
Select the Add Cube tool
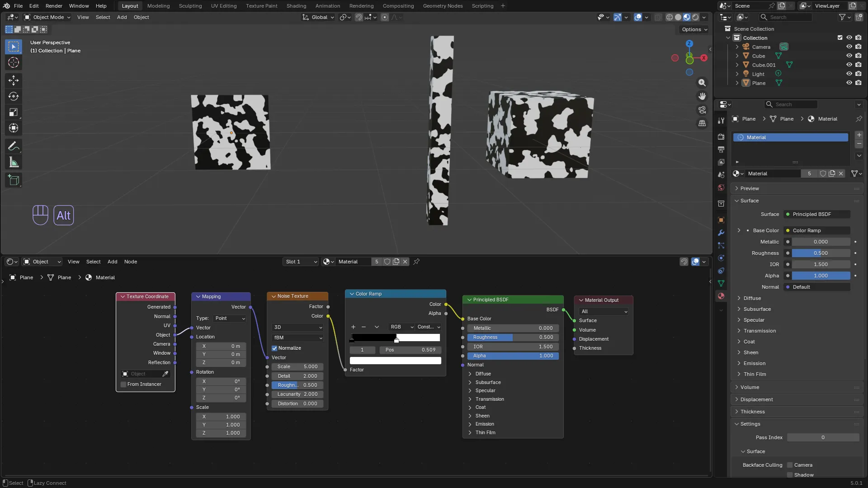[x=14, y=180]
